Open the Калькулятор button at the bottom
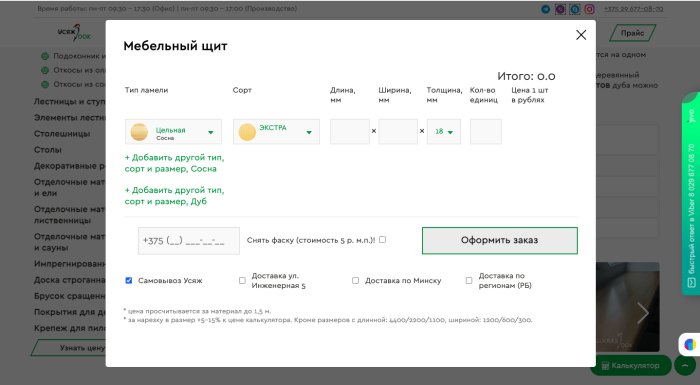This screenshot has height=385, width=700. point(631,365)
